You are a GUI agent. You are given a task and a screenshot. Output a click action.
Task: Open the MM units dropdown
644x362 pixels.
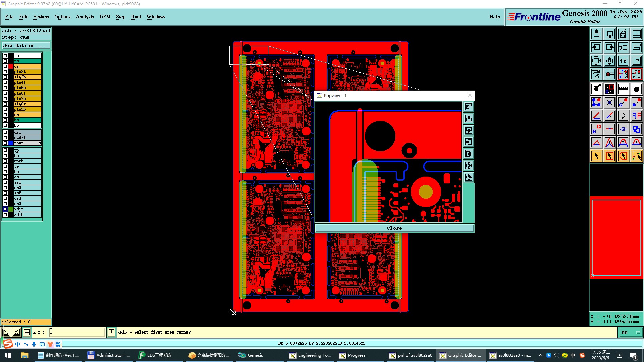point(630,332)
